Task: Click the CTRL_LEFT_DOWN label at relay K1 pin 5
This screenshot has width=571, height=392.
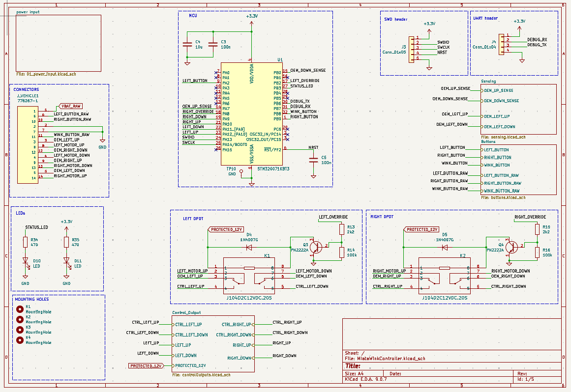Action: (x=312, y=286)
